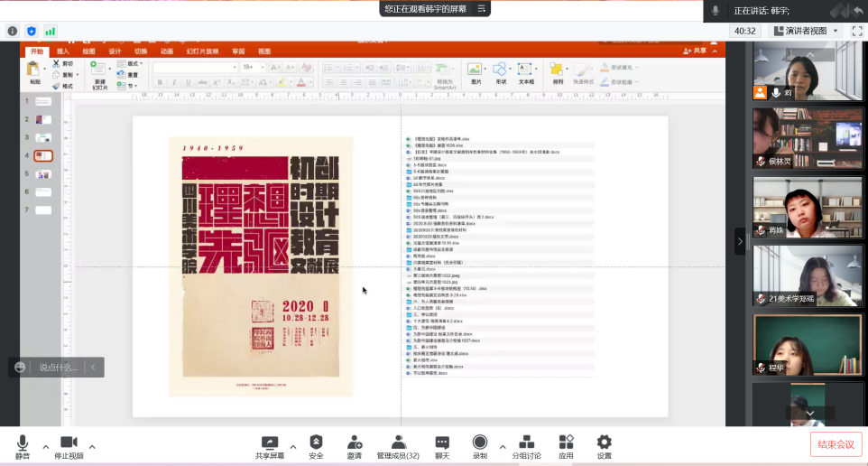Screen dimensions: 868x466
Task: Open the 幻灯片放映 ribbon tab
Action: [202, 51]
